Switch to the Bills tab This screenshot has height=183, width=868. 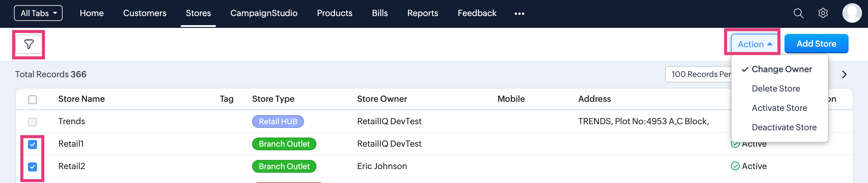(x=380, y=13)
